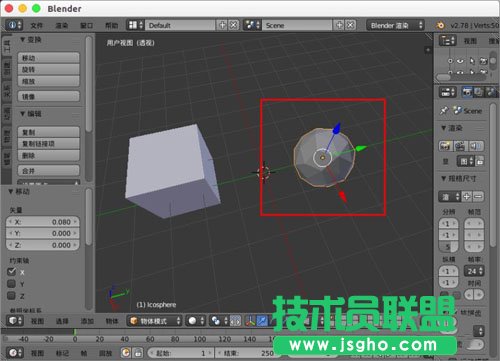Open the 回放 playback menu in timeline

105,353
